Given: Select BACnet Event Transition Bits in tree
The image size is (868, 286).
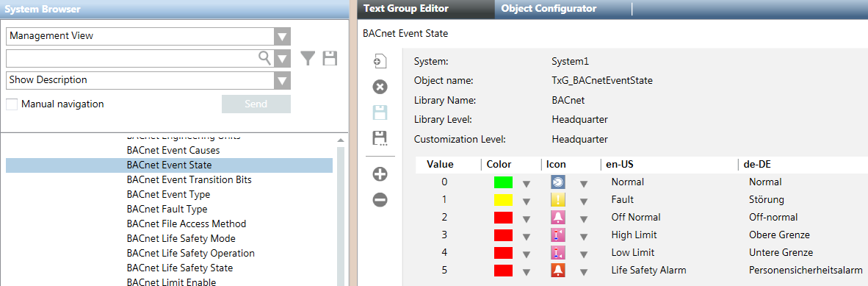Looking at the screenshot, I should tap(189, 179).
